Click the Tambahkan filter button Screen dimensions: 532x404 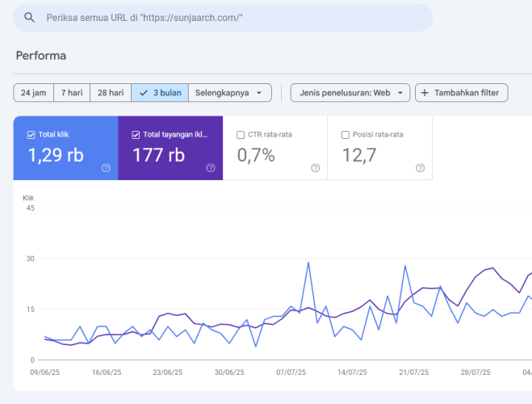click(x=462, y=93)
